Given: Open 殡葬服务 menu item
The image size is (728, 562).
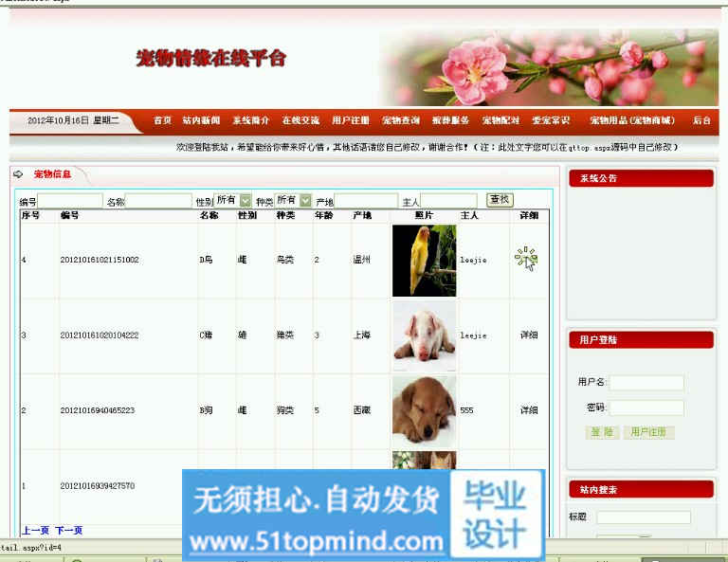Looking at the screenshot, I should click(x=450, y=120).
